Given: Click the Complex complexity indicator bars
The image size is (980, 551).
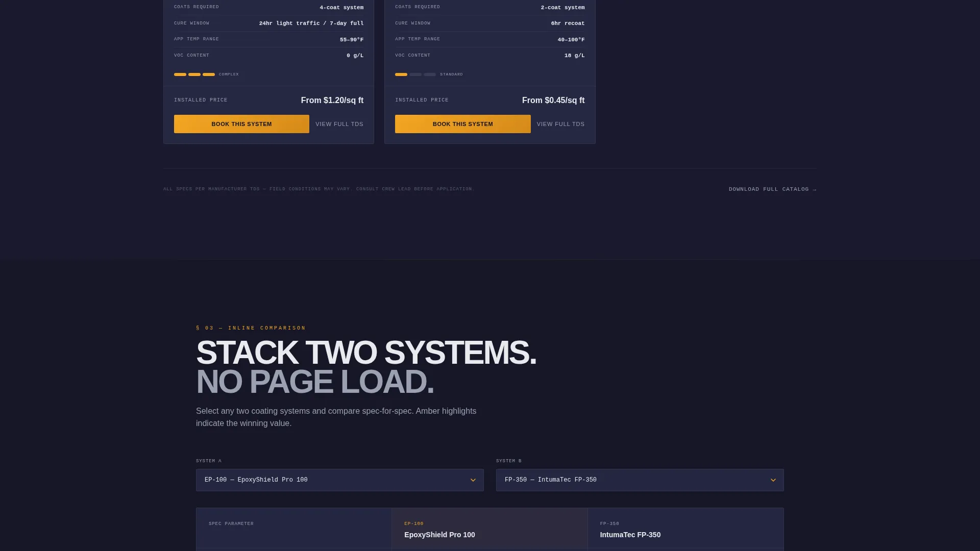Looking at the screenshot, I should tap(194, 74).
